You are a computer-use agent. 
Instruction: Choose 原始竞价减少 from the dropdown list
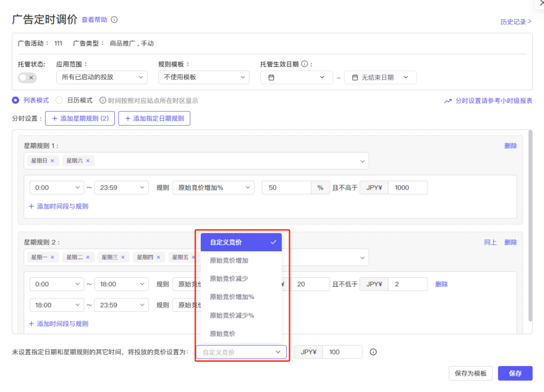pyautogui.click(x=241, y=278)
